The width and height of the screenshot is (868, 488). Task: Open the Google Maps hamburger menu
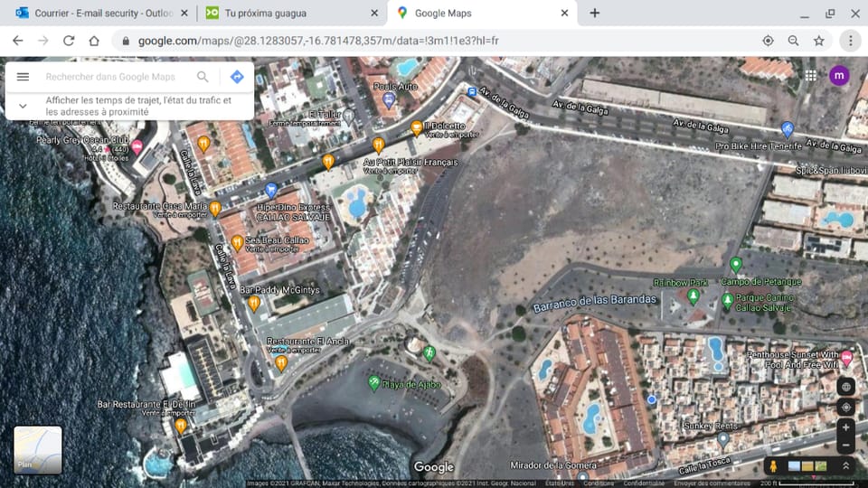[x=23, y=77]
